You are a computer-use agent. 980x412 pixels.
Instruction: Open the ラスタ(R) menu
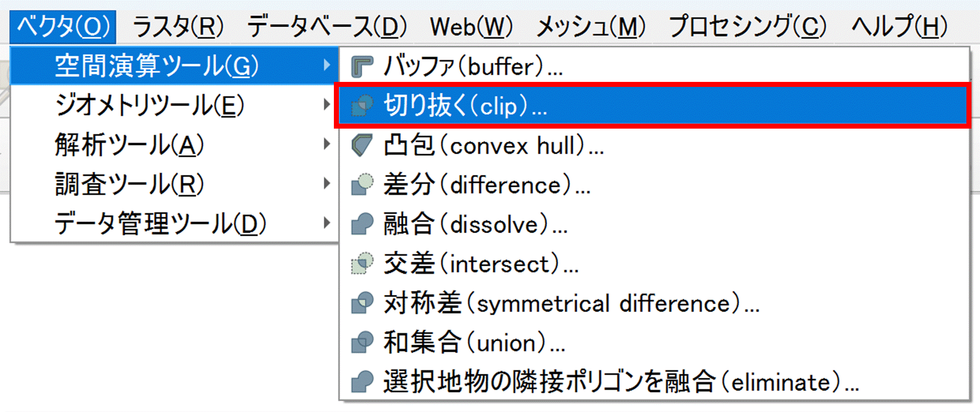pyautogui.click(x=178, y=26)
